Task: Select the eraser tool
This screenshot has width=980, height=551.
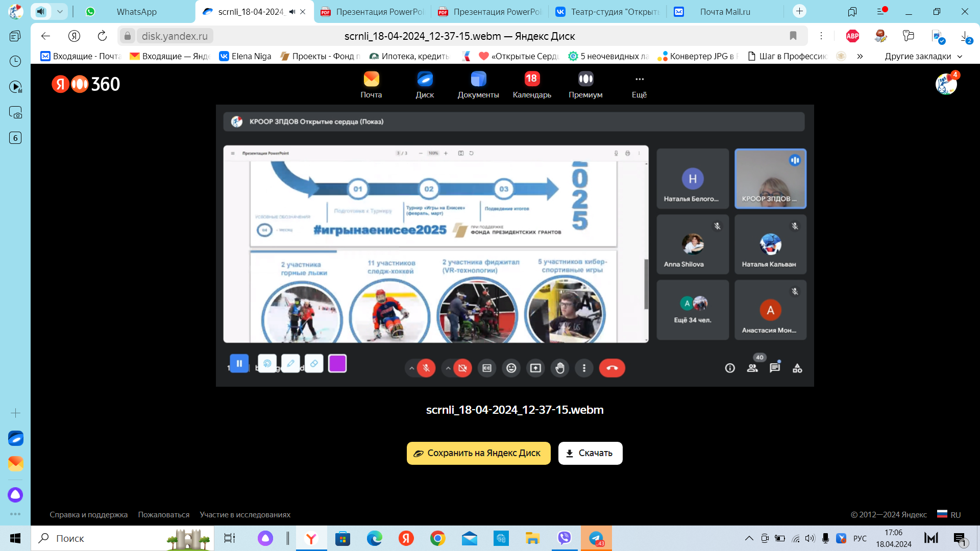Action: (x=314, y=364)
